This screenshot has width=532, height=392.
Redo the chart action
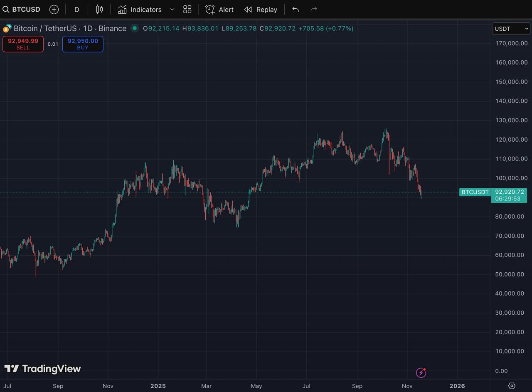click(x=314, y=9)
